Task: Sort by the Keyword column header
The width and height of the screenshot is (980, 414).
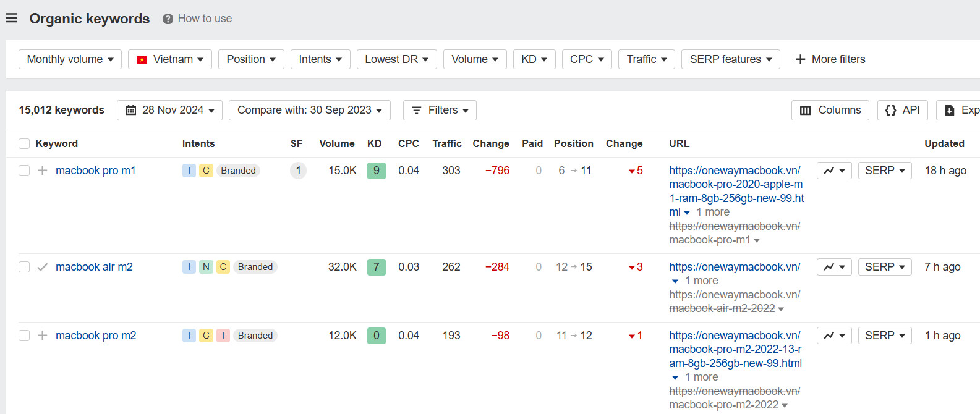Action: tap(57, 144)
